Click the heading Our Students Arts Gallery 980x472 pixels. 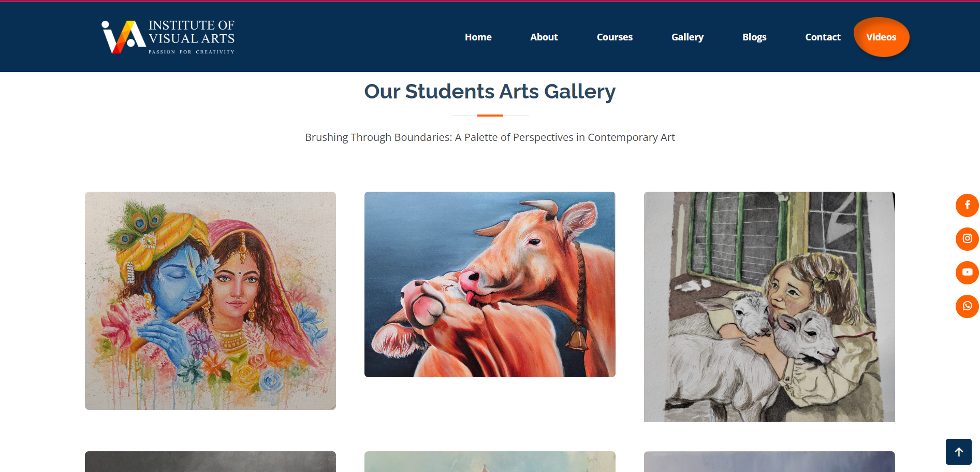coord(490,91)
